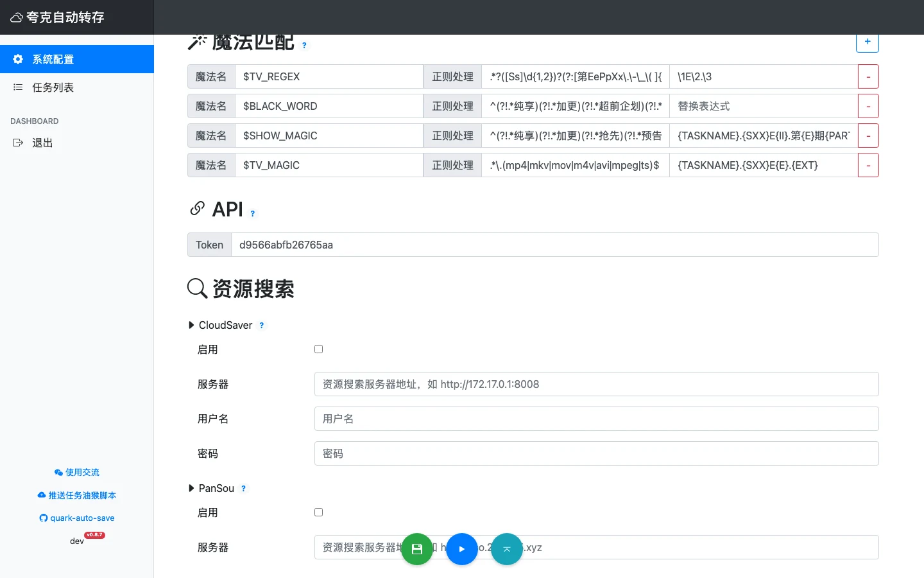The image size is (924, 578).
Task: Edit the {TASKNAME}.{SXX}E{E}.{EXT} replacement field
Action: (764, 165)
